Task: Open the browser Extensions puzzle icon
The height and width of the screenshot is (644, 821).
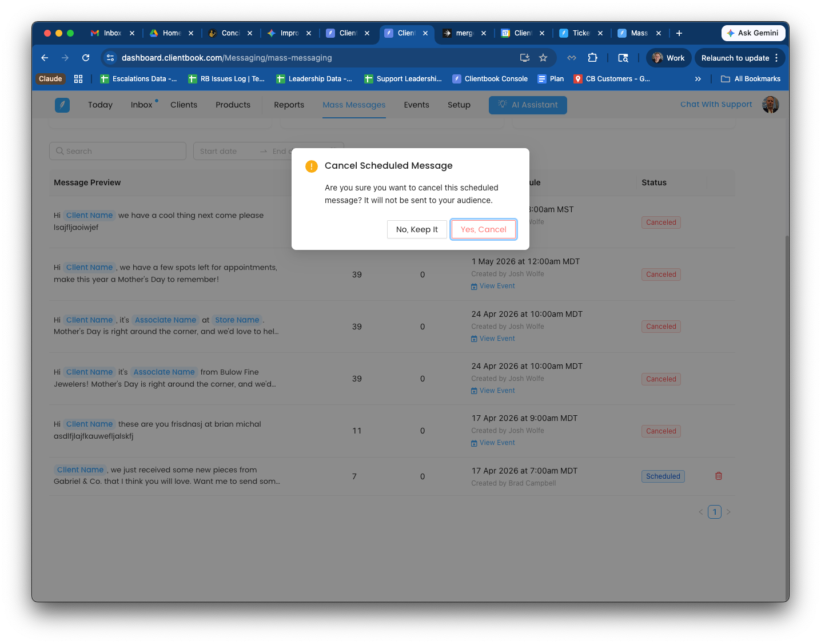Action: point(592,58)
